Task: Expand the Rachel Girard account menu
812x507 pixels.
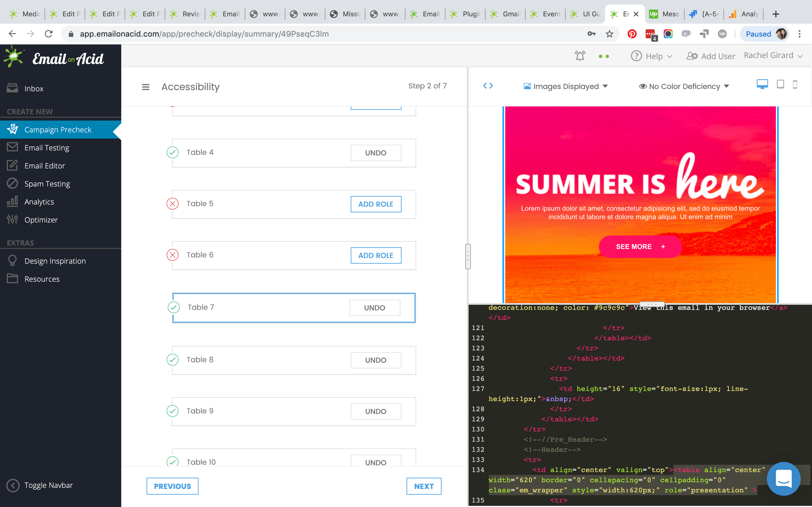Action: pos(773,56)
